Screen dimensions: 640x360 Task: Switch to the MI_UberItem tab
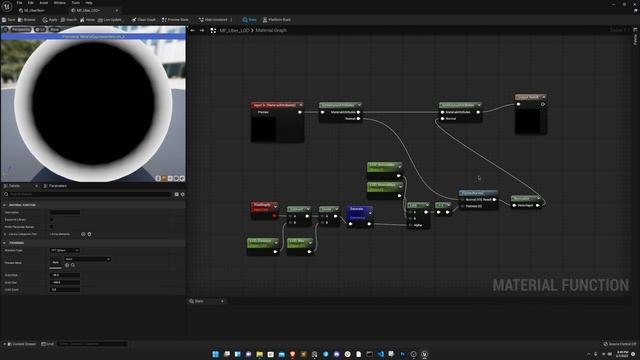(x=34, y=10)
